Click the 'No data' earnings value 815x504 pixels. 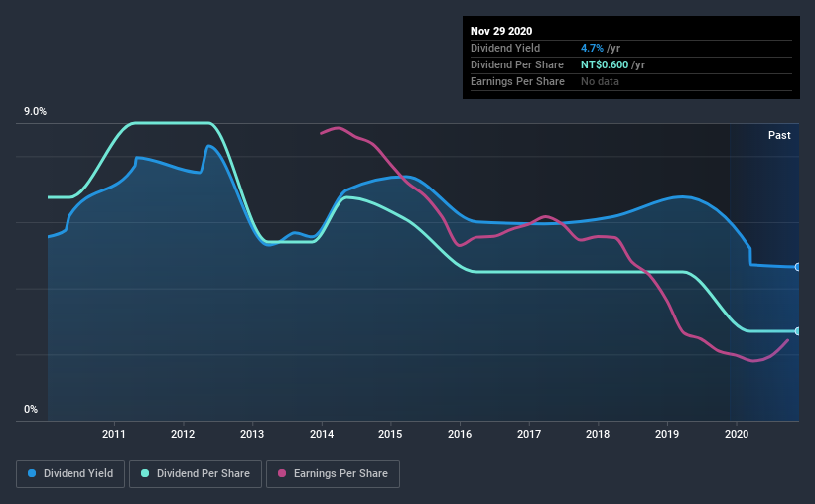600,82
